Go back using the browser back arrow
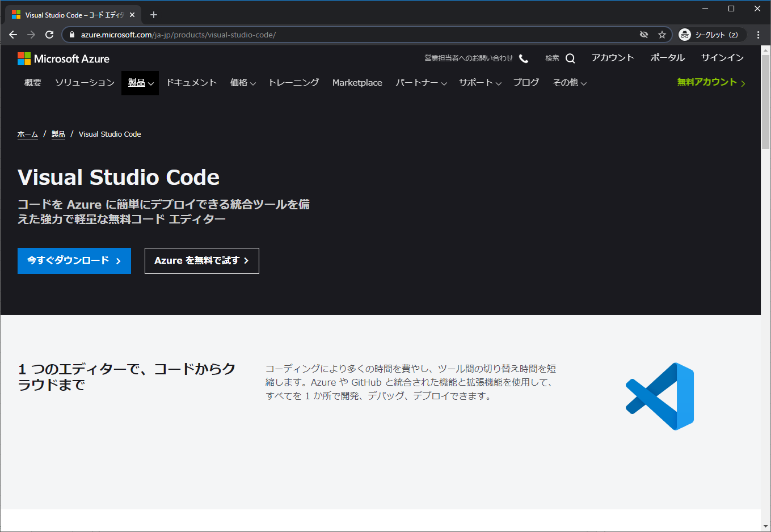This screenshot has height=532, width=771. [x=13, y=35]
